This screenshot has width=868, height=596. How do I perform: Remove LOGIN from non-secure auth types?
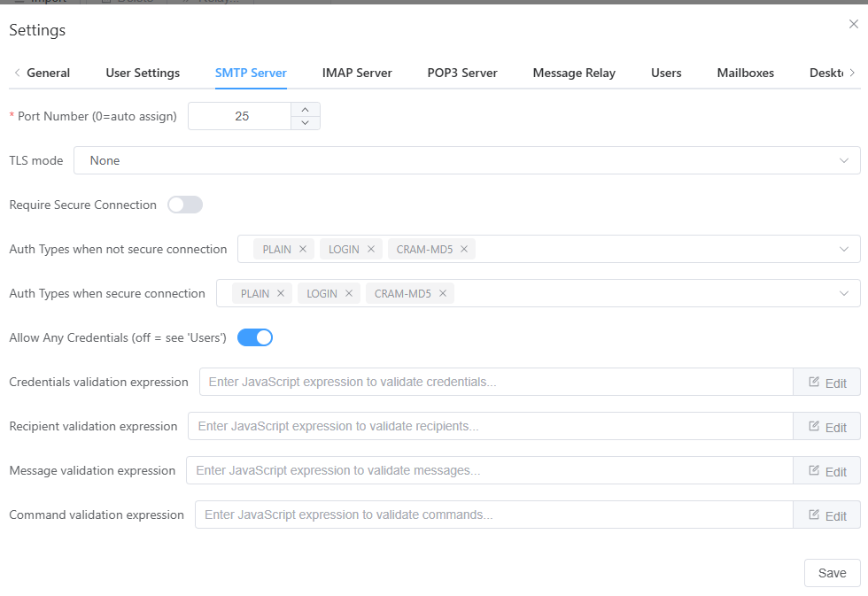click(x=371, y=249)
